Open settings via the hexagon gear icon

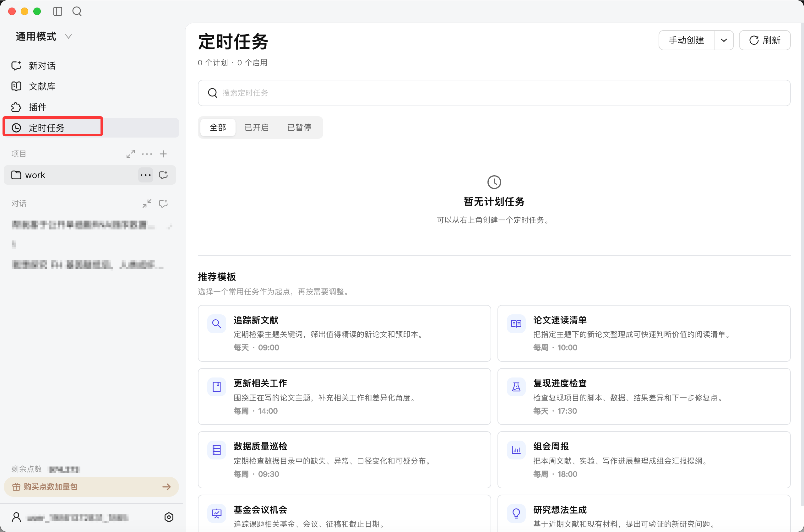tap(169, 517)
